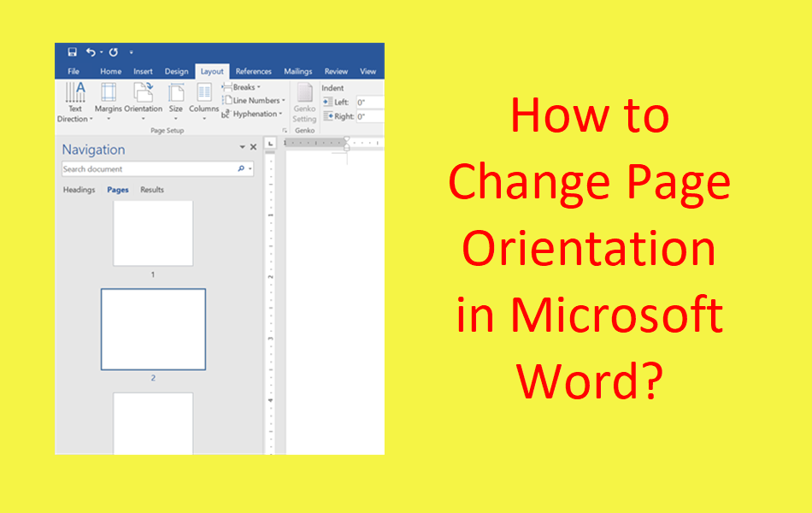812x513 pixels.
Task: Select page 2 thumbnail in Navigation pane
Action: [x=154, y=327]
